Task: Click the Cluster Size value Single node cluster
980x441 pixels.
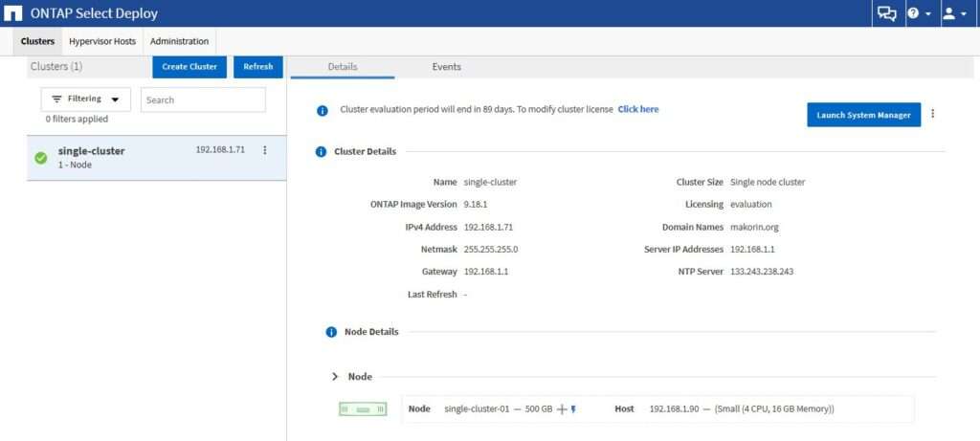Action: coord(768,183)
